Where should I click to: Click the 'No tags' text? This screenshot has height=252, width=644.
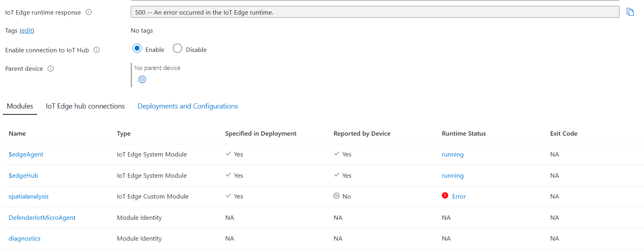142,31
